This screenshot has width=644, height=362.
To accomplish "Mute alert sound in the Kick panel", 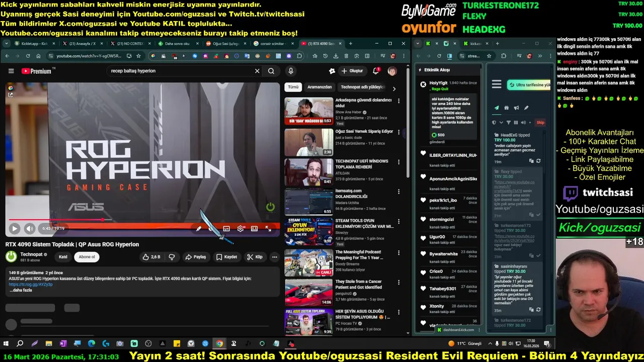I will tap(523, 122).
